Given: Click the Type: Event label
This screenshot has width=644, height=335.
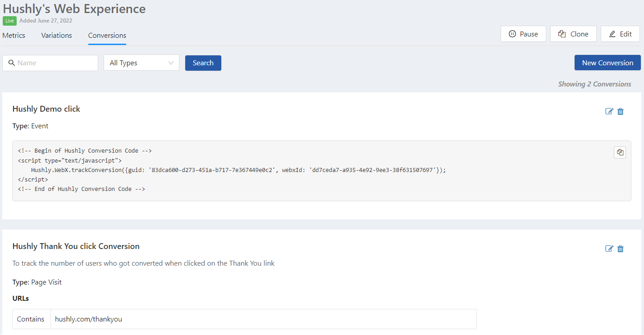Looking at the screenshot, I should (x=30, y=126).
